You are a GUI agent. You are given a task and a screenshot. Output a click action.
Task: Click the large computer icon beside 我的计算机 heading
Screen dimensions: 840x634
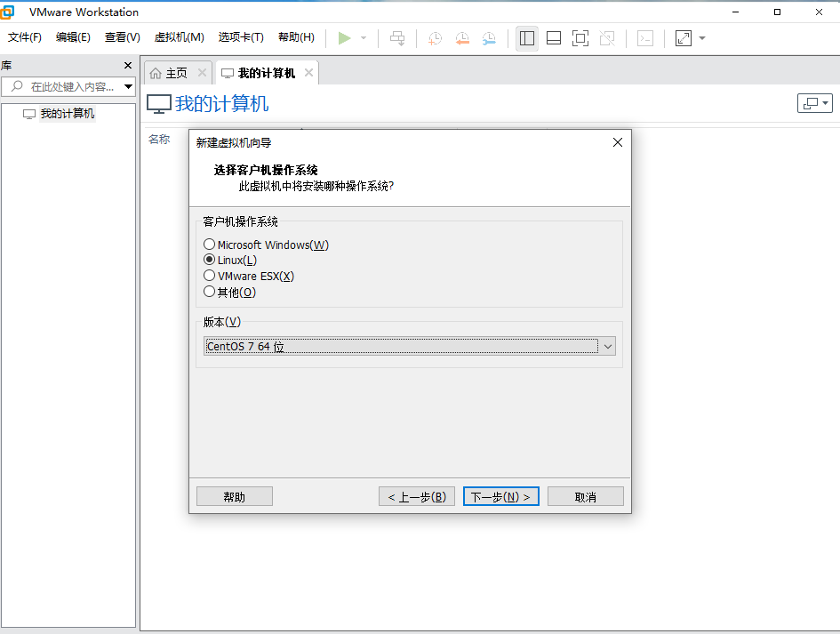coord(159,104)
